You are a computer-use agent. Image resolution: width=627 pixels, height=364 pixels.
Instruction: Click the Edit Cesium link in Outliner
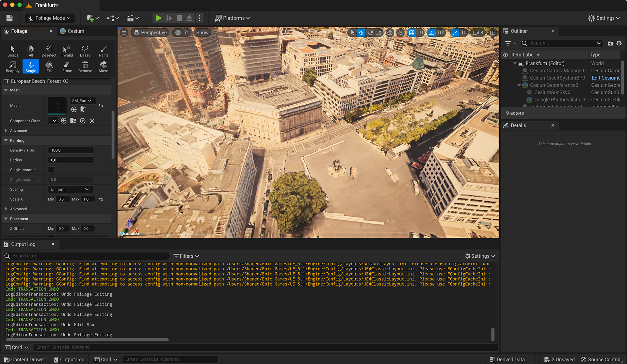605,78
